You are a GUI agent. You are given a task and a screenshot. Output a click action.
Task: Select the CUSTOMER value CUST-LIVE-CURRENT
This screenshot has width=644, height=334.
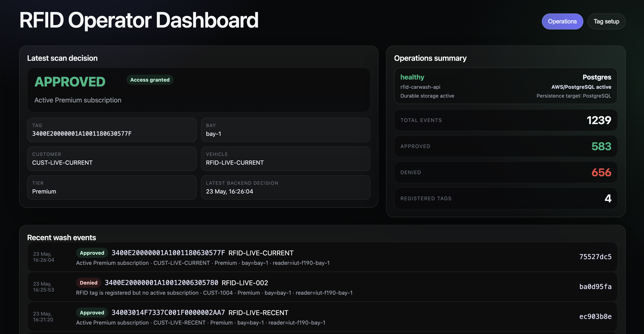coord(62,163)
